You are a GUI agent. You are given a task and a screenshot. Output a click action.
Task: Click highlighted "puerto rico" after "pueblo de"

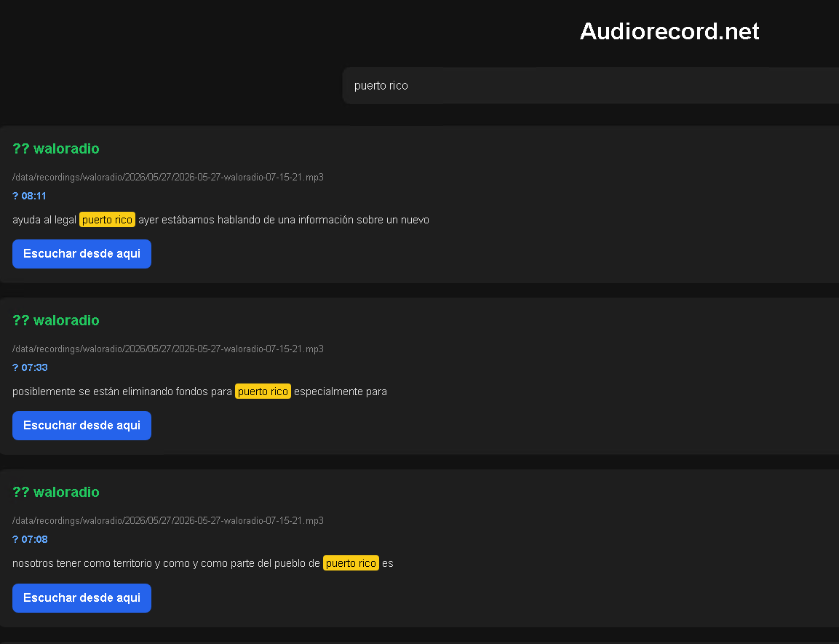coord(351,563)
